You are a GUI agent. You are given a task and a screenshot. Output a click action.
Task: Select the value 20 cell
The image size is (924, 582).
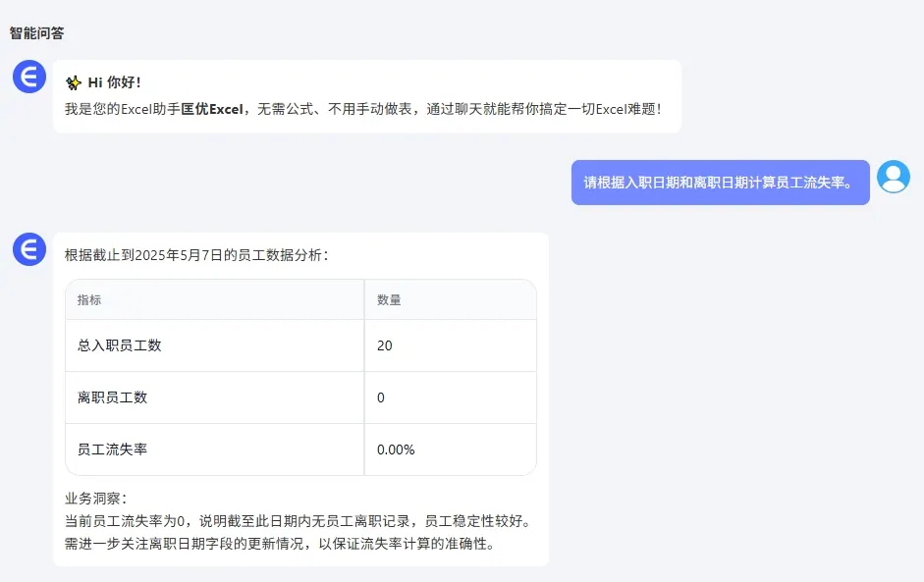pyautogui.click(x=451, y=345)
